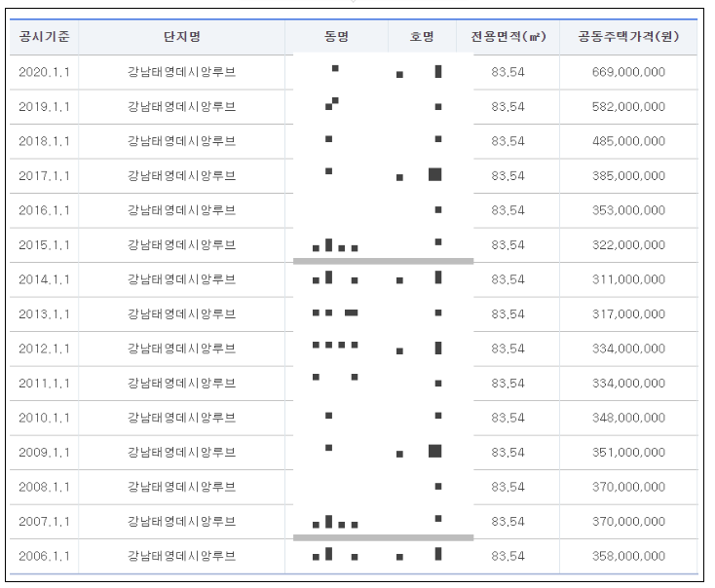Select the 2019.1.1 date cell
The height and width of the screenshot is (588, 715).
tap(44, 107)
